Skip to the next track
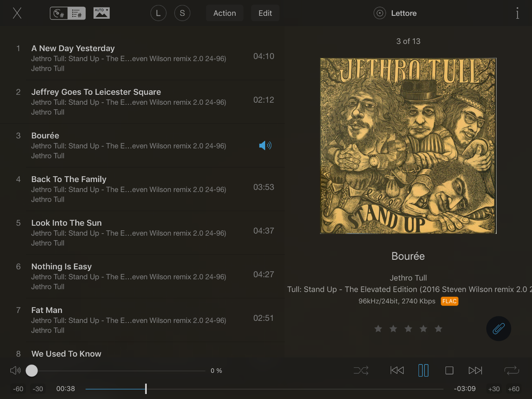The height and width of the screenshot is (399, 532). [475, 370]
